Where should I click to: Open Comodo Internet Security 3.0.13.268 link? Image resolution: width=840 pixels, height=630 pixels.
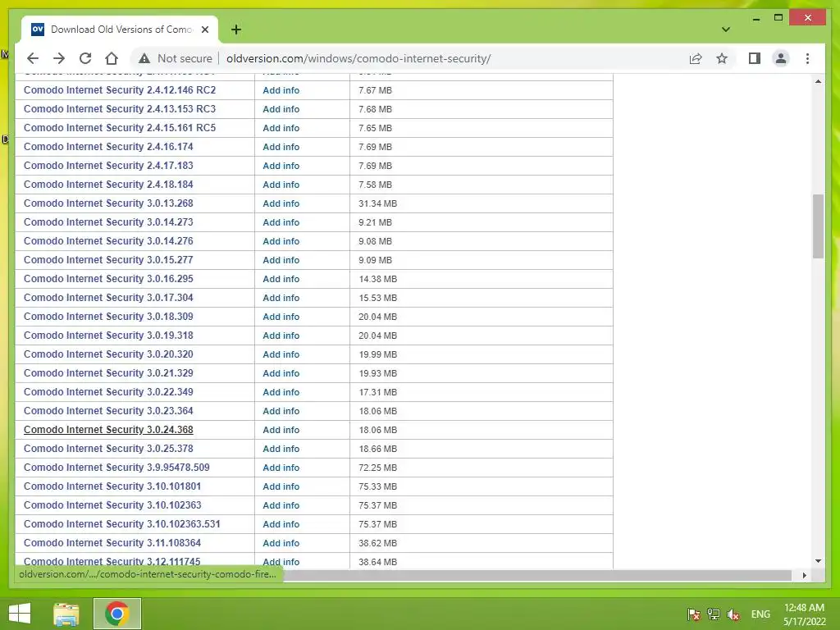pos(108,203)
